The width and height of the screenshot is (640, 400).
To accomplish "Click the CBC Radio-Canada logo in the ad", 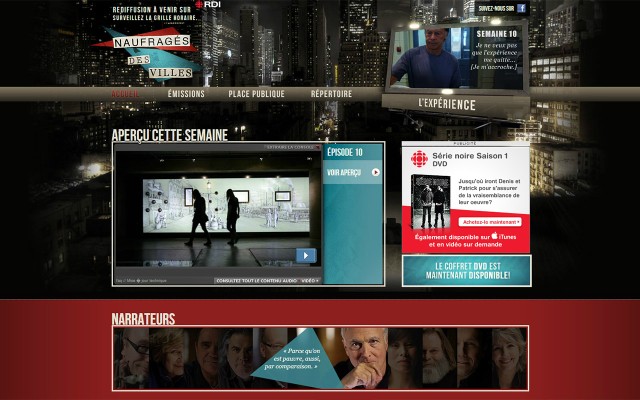I will pyautogui.click(x=416, y=158).
